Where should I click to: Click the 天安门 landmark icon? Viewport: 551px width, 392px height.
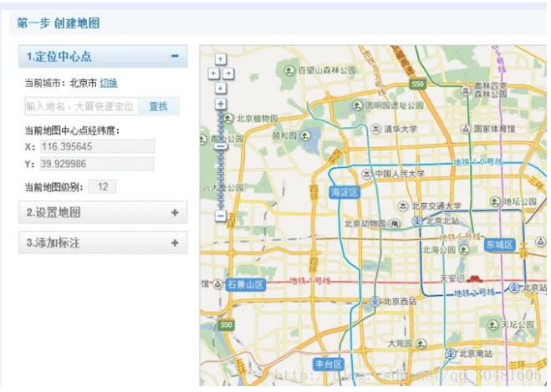(x=475, y=279)
